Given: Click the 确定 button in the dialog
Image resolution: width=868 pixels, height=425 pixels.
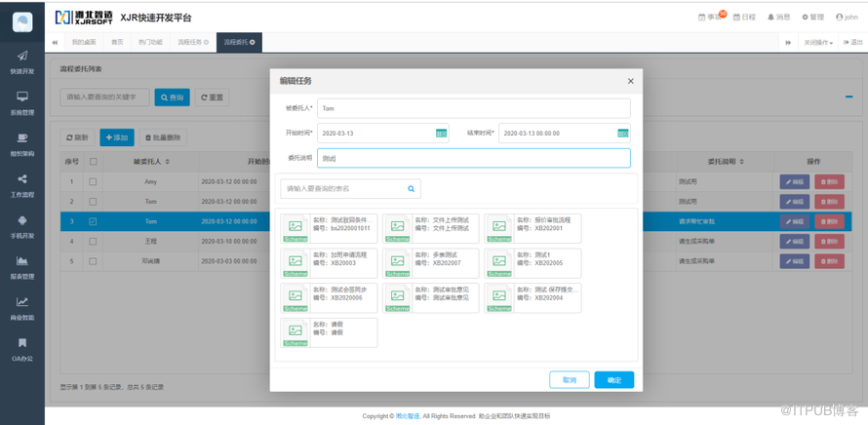Looking at the screenshot, I should pyautogui.click(x=613, y=380).
